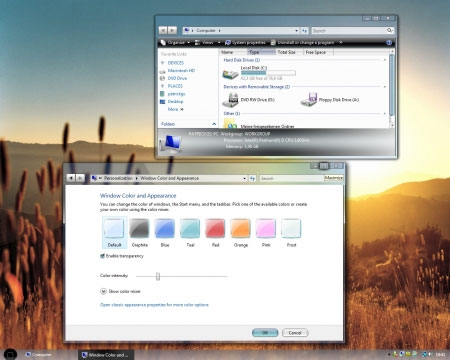Open the Local Disk (C:) drive icon
This screenshot has height=360, width=450.
tap(230, 74)
